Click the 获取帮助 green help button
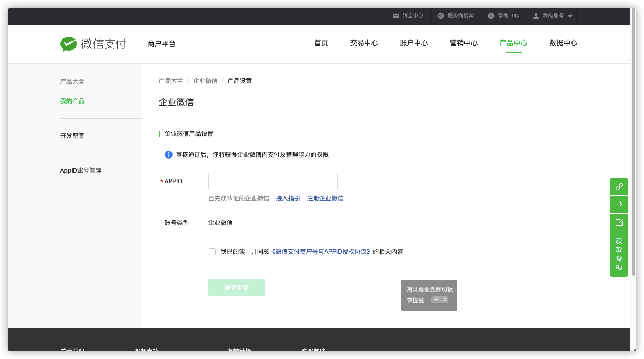 [619, 254]
